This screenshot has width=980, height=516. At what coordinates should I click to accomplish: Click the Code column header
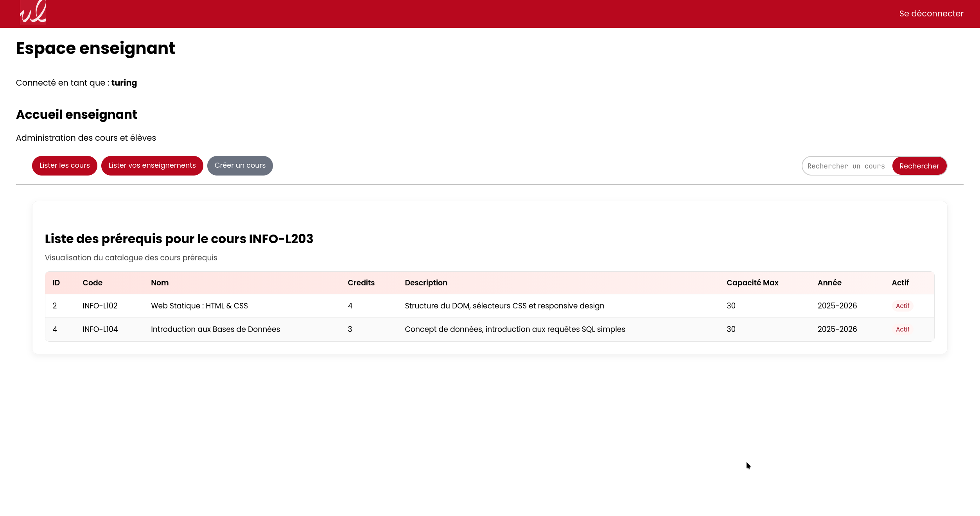92,283
